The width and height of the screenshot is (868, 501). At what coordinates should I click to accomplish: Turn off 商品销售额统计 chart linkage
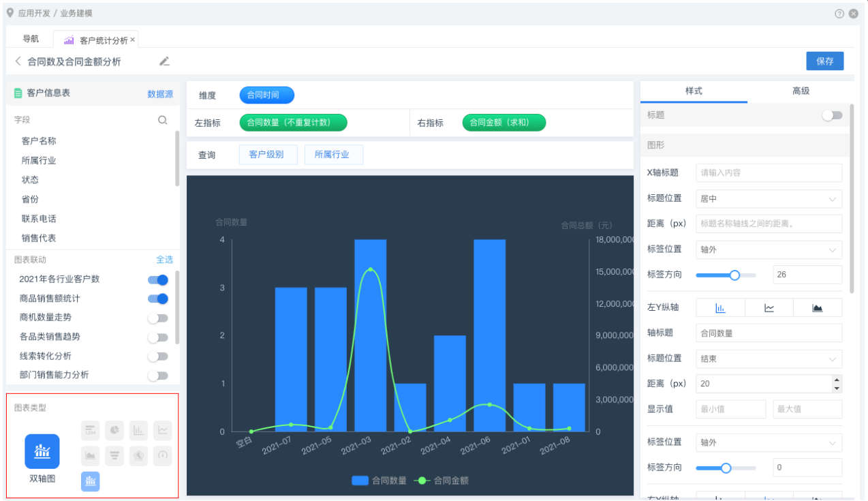157,299
